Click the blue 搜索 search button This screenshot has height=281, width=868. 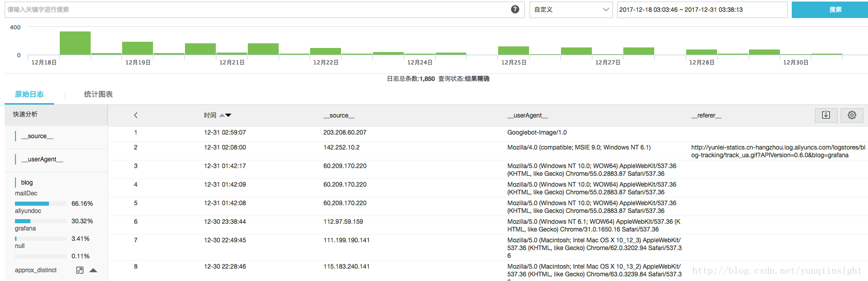(x=829, y=10)
